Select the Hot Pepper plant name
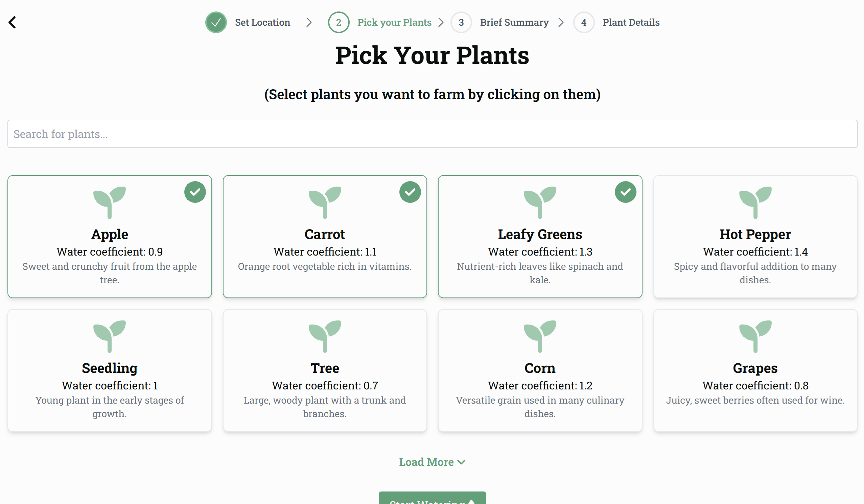The height and width of the screenshot is (504, 864). (755, 234)
